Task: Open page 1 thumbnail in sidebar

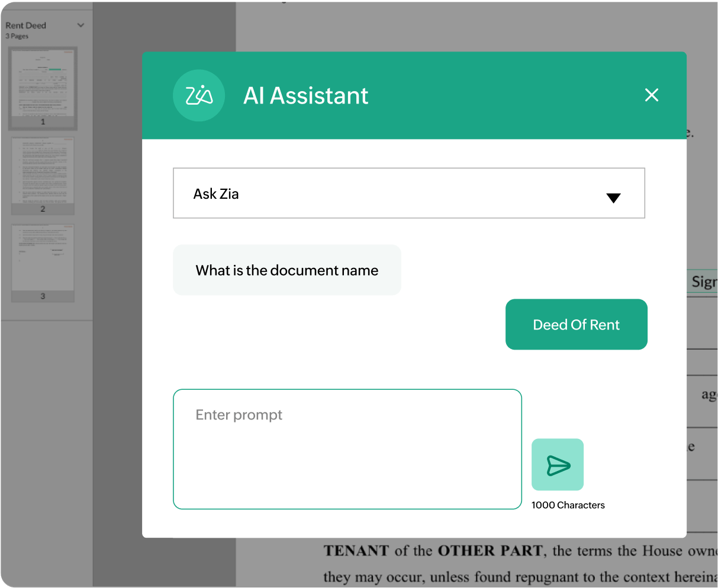Action: 43,87
